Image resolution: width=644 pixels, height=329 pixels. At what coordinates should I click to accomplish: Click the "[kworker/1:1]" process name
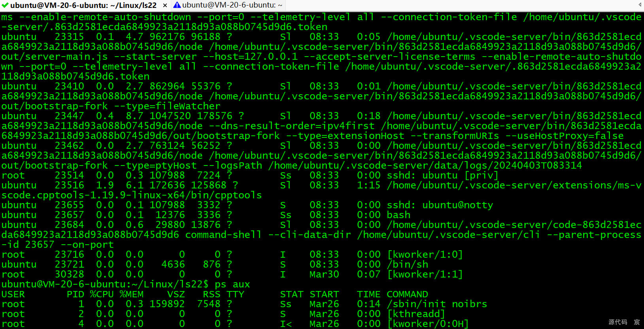click(425, 274)
